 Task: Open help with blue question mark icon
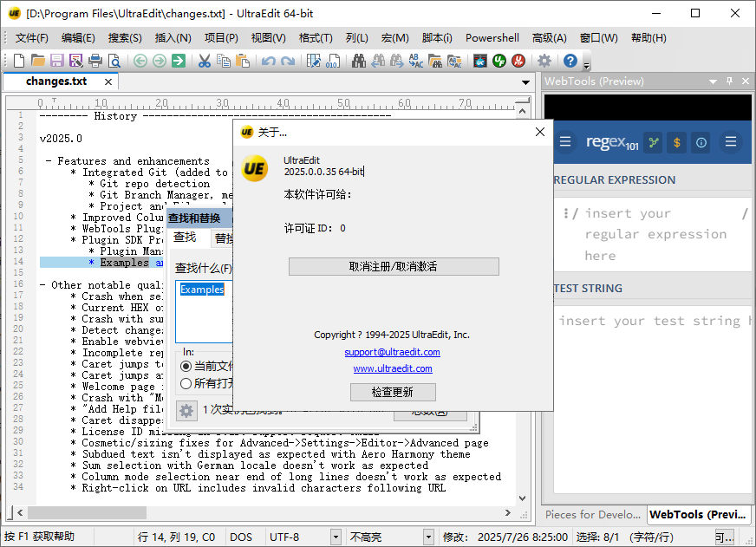tap(570, 61)
